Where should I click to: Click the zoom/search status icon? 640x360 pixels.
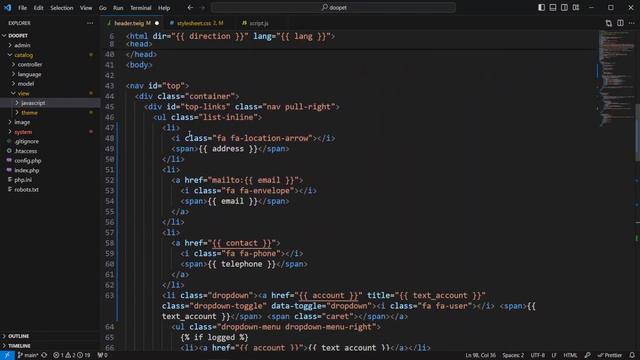click(x=587, y=355)
